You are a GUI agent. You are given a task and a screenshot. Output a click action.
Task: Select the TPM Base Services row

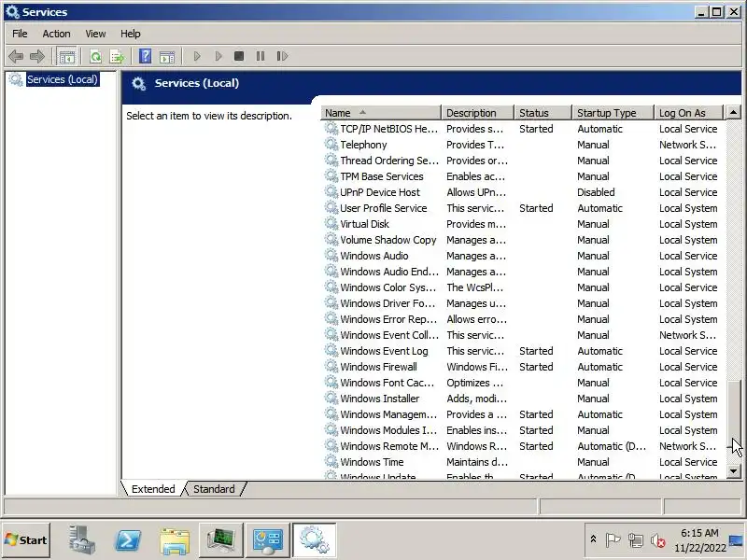(522, 176)
